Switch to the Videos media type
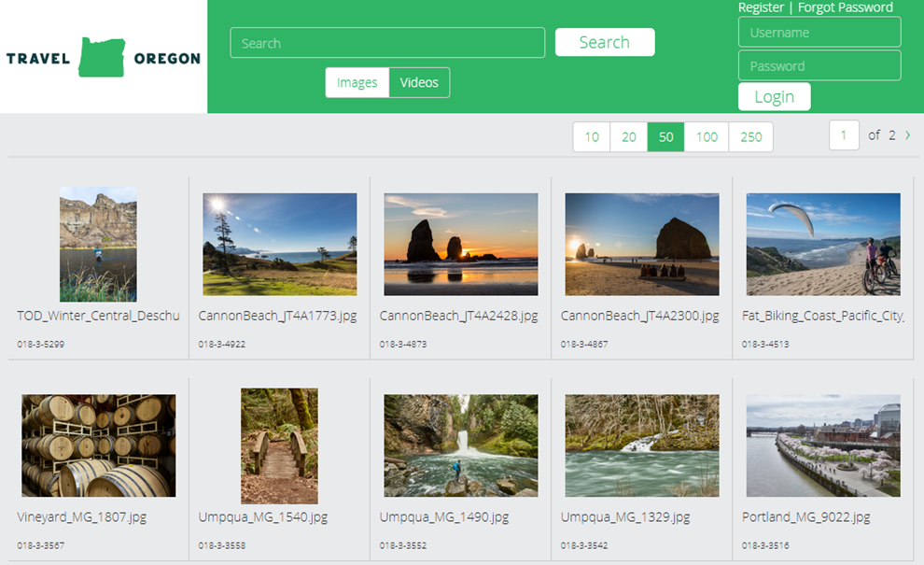Screen dimensions: 924x565 click(418, 82)
